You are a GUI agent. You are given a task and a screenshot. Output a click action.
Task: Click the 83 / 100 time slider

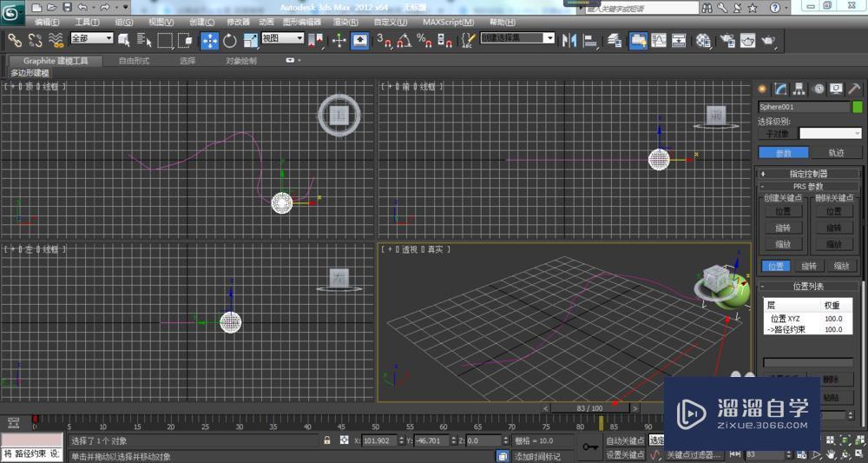point(589,408)
